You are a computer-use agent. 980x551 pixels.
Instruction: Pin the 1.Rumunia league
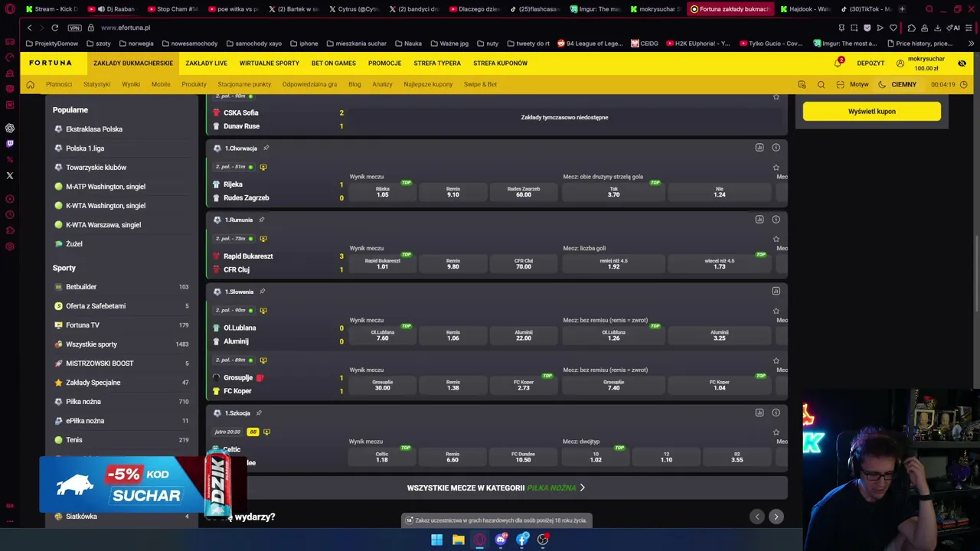click(261, 220)
